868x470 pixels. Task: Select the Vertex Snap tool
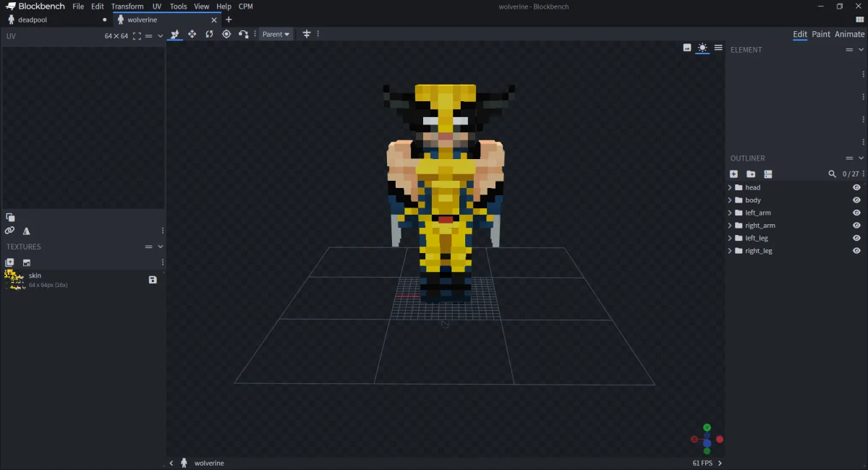(x=244, y=34)
